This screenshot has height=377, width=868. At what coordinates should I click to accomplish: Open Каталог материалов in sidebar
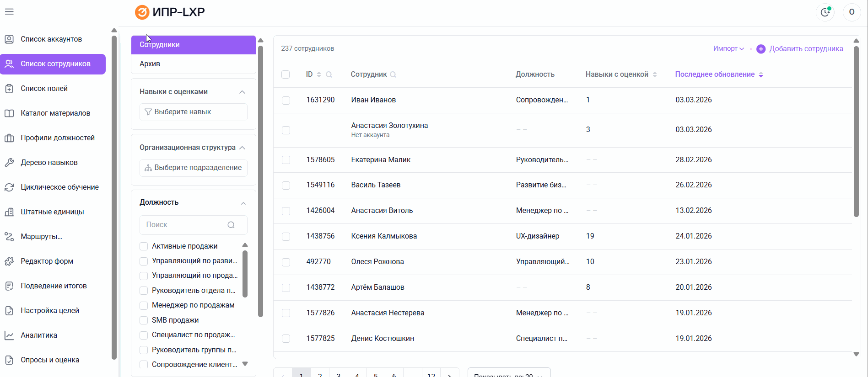tap(55, 113)
